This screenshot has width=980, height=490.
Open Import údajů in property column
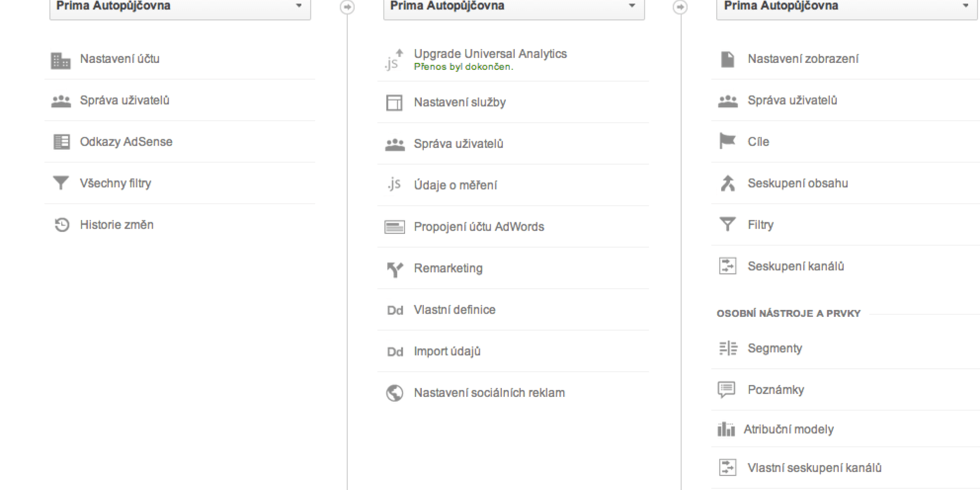pyautogui.click(x=447, y=351)
